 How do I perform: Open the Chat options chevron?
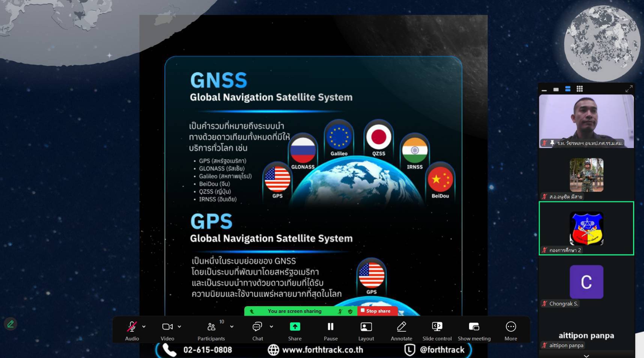[271, 327]
